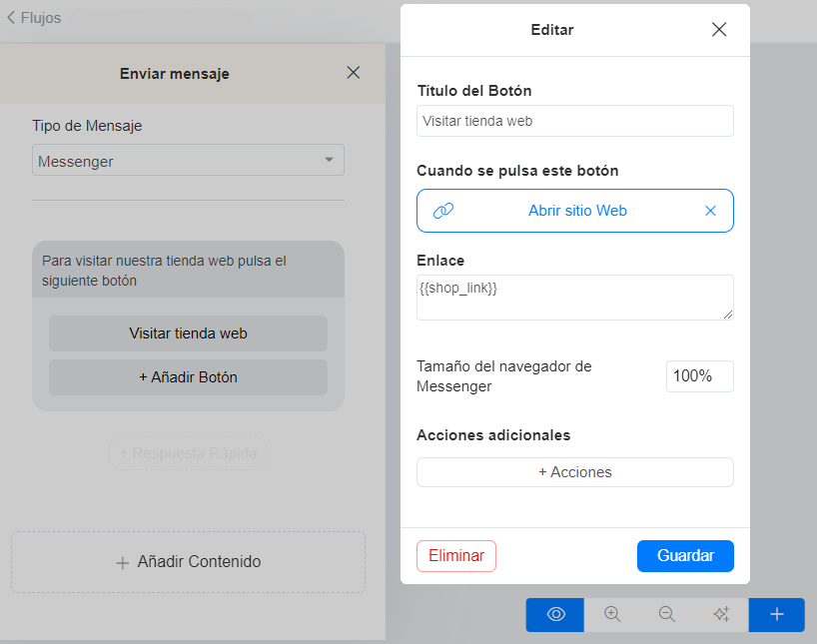The image size is (817, 644).
Task: Save changes with Guardar
Action: point(685,556)
